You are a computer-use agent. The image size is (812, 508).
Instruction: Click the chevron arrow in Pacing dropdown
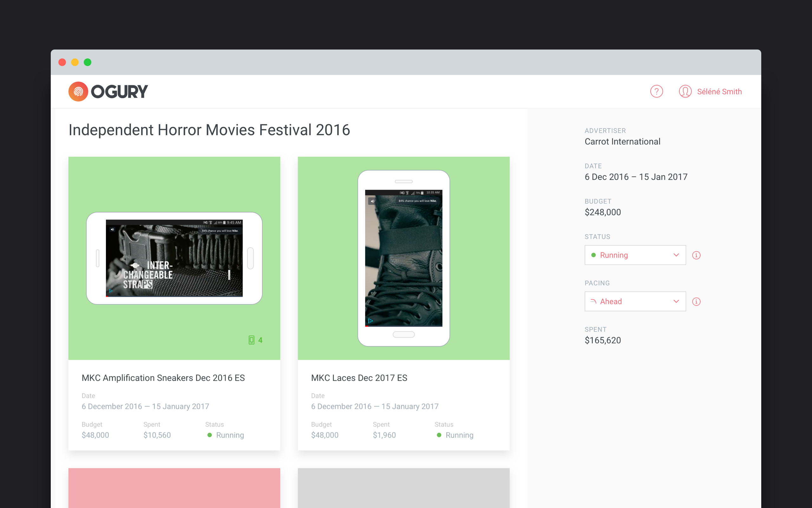(676, 301)
